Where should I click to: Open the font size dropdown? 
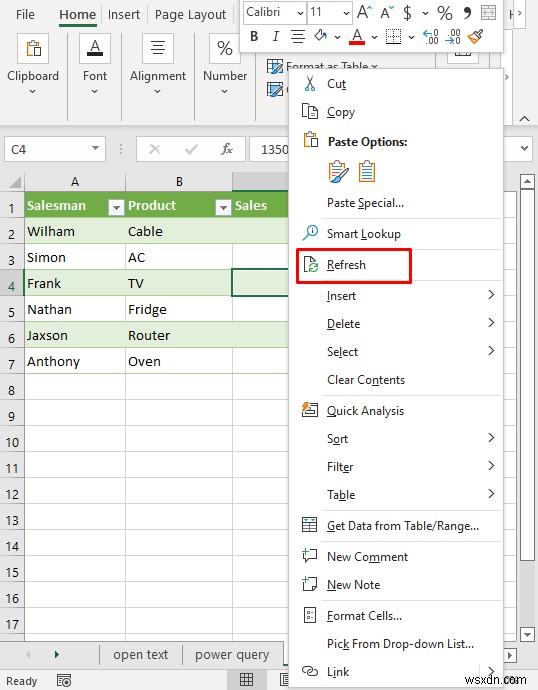pyautogui.click(x=346, y=13)
